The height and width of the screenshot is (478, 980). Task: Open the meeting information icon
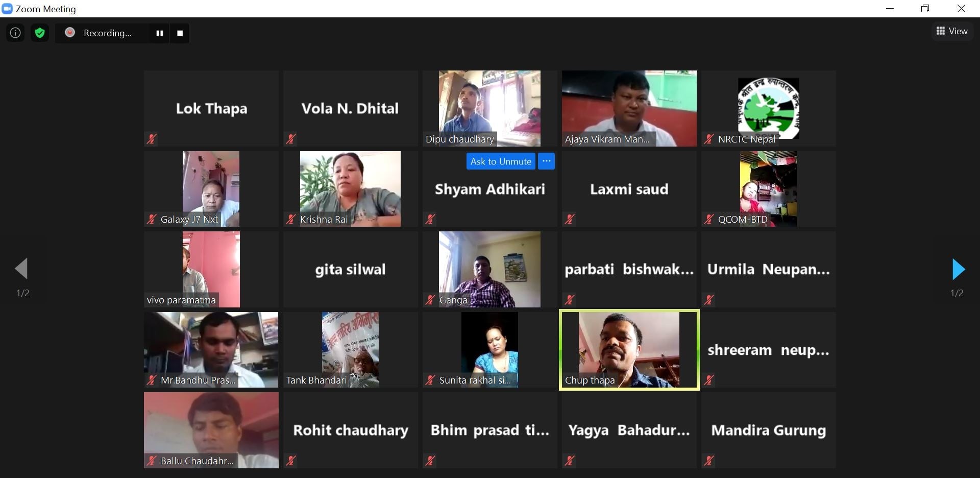click(15, 33)
